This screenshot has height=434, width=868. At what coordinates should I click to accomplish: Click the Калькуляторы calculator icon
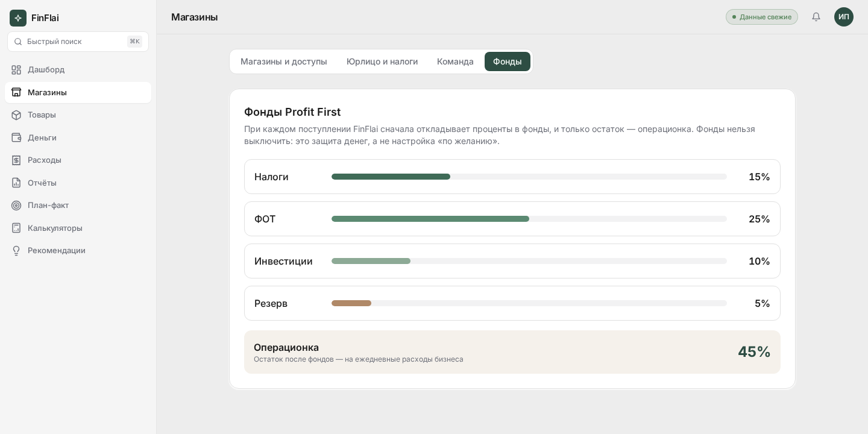[16, 228]
